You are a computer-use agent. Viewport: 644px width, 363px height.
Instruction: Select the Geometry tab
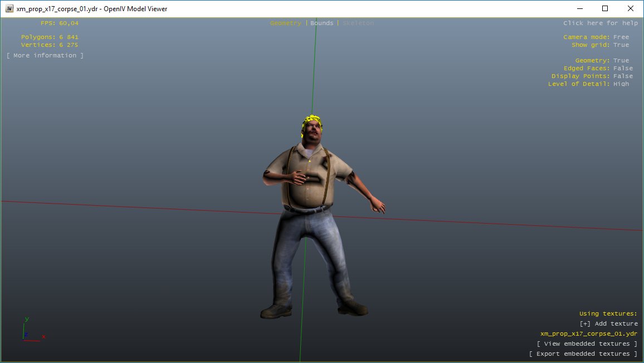[x=285, y=23]
